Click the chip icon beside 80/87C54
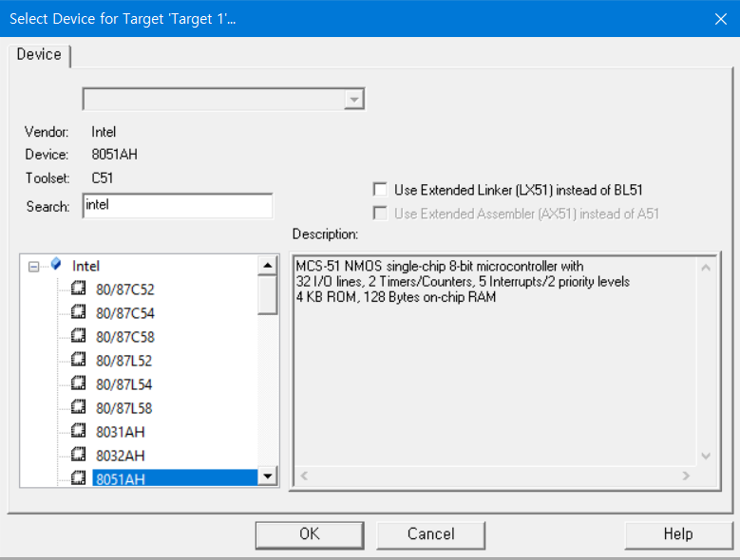The height and width of the screenshot is (560, 740). 78,311
